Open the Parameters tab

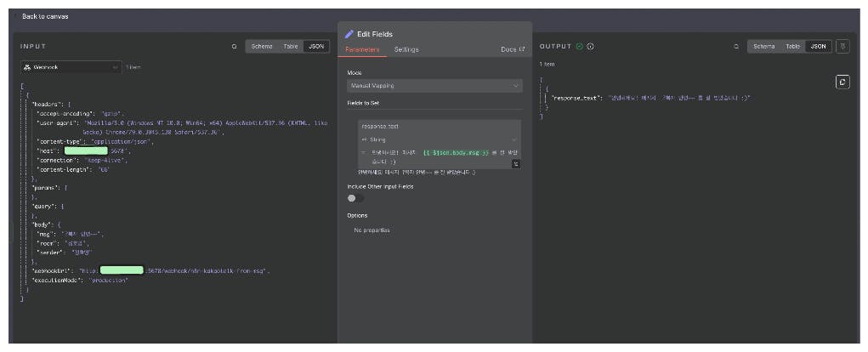click(x=362, y=50)
